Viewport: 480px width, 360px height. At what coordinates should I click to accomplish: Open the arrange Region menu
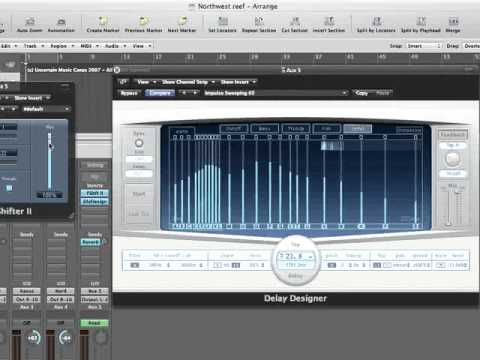click(x=62, y=46)
